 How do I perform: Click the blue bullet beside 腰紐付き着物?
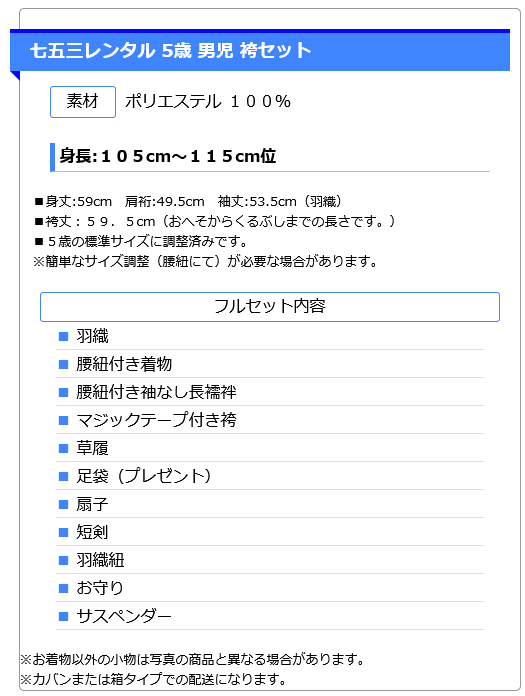pos(63,364)
